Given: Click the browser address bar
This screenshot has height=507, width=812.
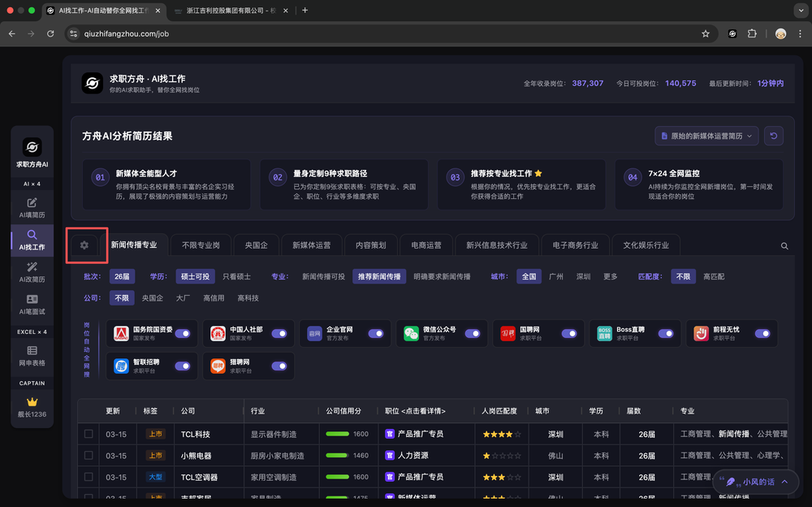Looking at the screenshot, I should click(382, 33).
